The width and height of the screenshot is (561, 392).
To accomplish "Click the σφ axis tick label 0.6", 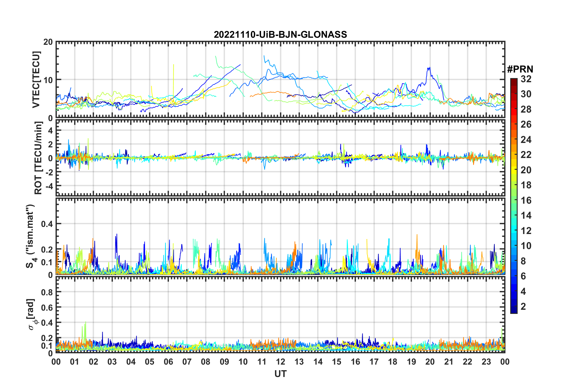I will [47, 307].
